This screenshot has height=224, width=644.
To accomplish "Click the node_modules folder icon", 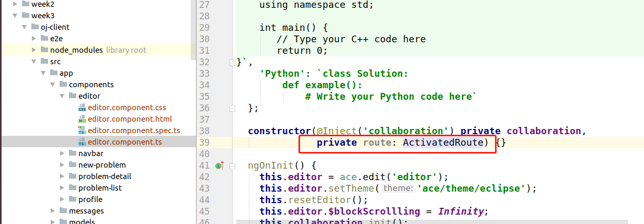I will tap(44, 50).
